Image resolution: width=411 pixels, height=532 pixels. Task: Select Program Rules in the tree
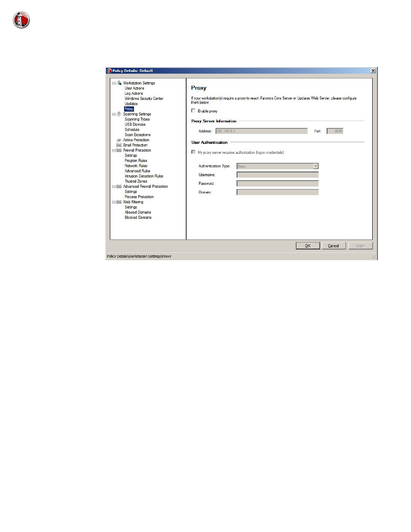[136, 161]
